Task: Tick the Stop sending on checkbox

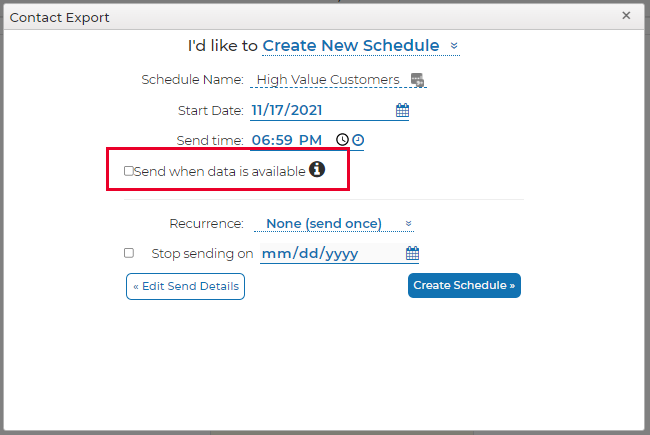Action: pyautogui.click(x=129, y=253)
